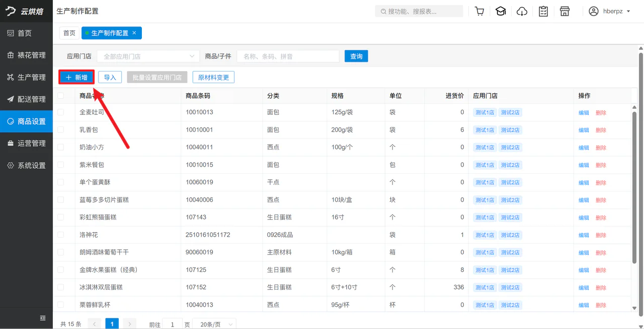Click the 云烘焙 logo
Viewport: 644px width, 329px height.
click(25, 11)
